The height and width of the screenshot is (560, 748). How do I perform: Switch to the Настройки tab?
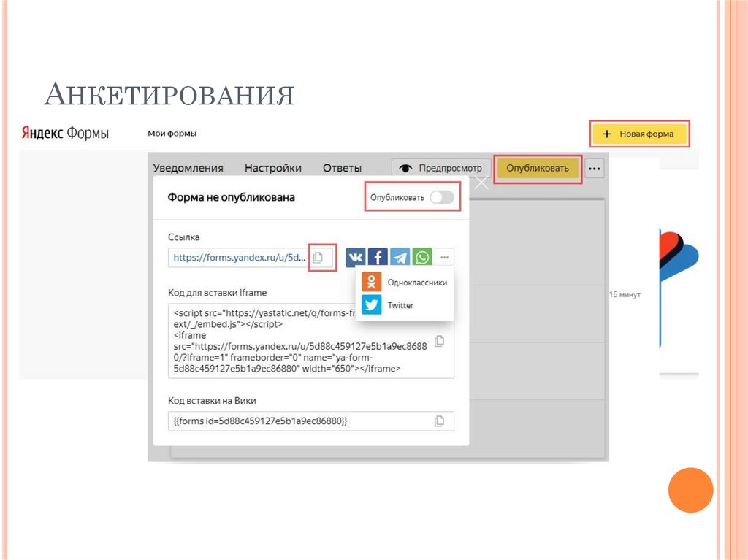click(274, 168)
